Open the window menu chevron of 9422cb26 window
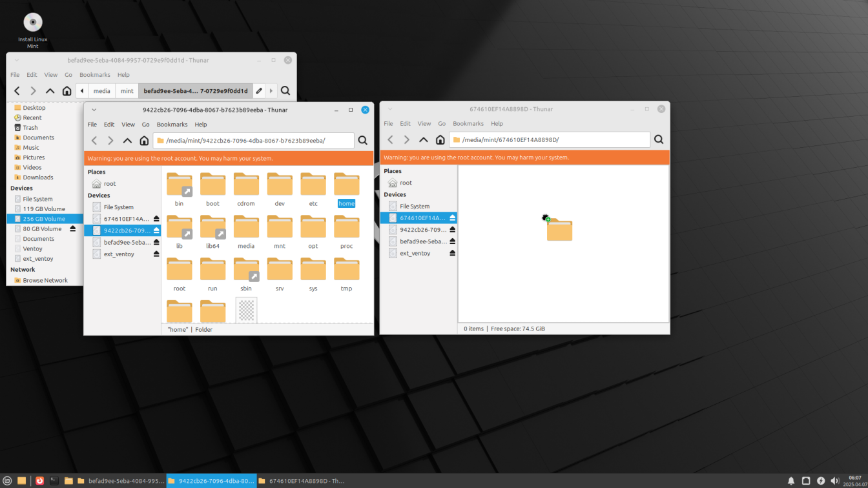This screenshot has width=868, height=488. 94,110
